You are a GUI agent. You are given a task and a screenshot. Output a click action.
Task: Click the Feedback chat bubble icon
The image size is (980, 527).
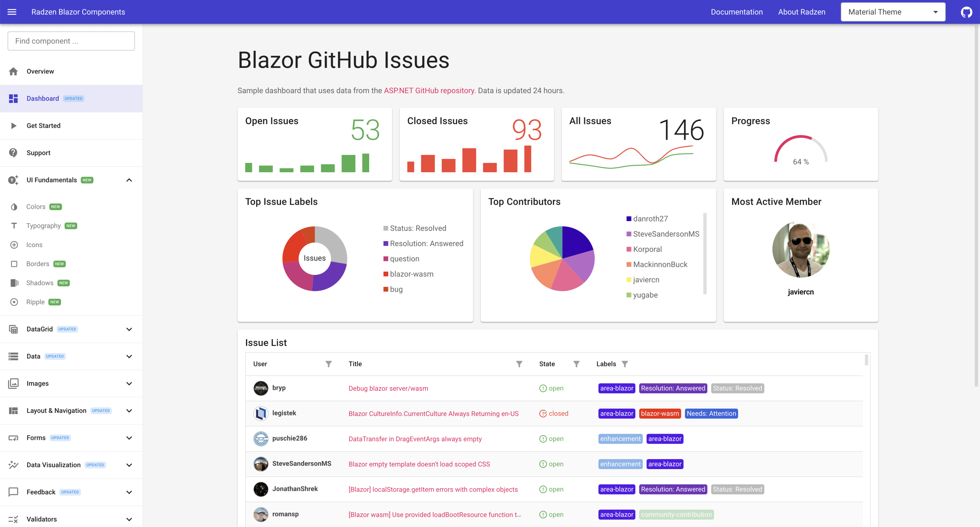click(x=13, y=492)
